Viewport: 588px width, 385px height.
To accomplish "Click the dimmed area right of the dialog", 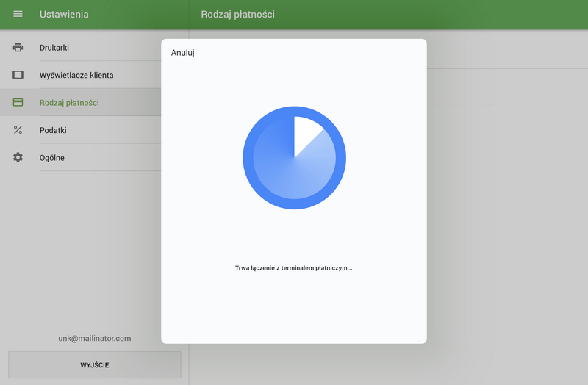I will tap(507, 220).
